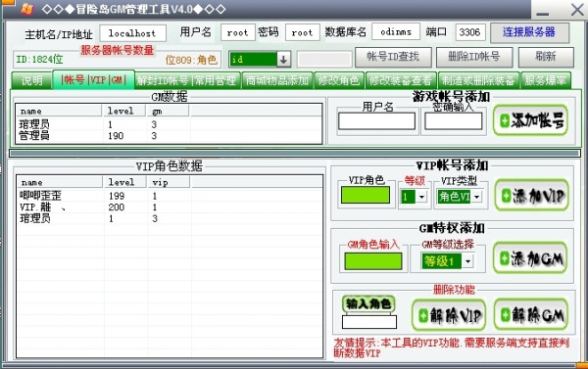
Task: Click the ID:1824位 account count text
Action: (39, 59)
